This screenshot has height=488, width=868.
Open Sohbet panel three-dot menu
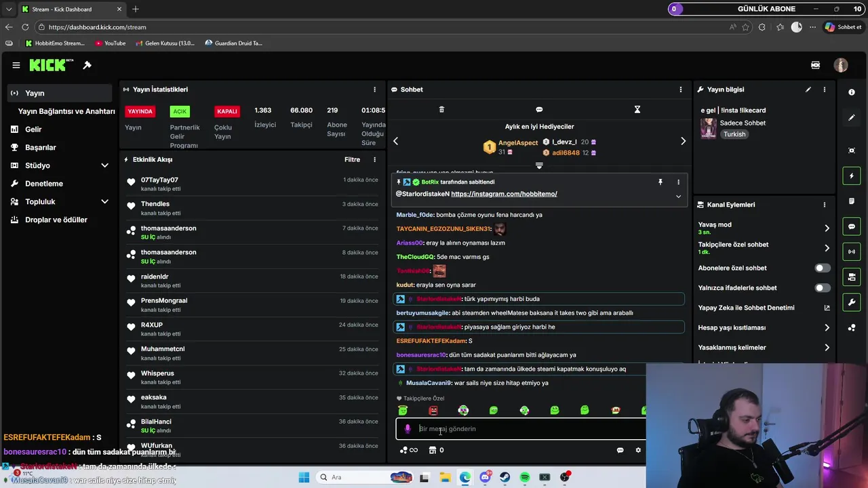click(x=681, y=89)
